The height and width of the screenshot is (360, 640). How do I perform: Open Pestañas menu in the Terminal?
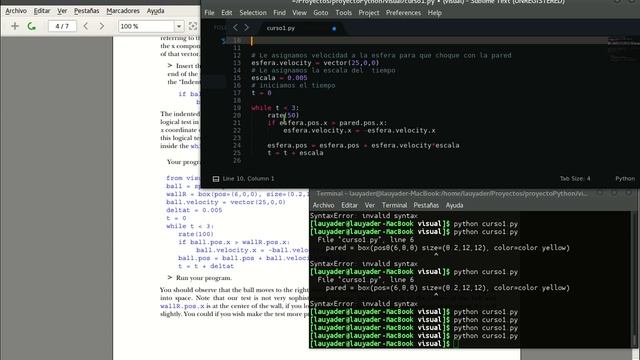(426, 205)
